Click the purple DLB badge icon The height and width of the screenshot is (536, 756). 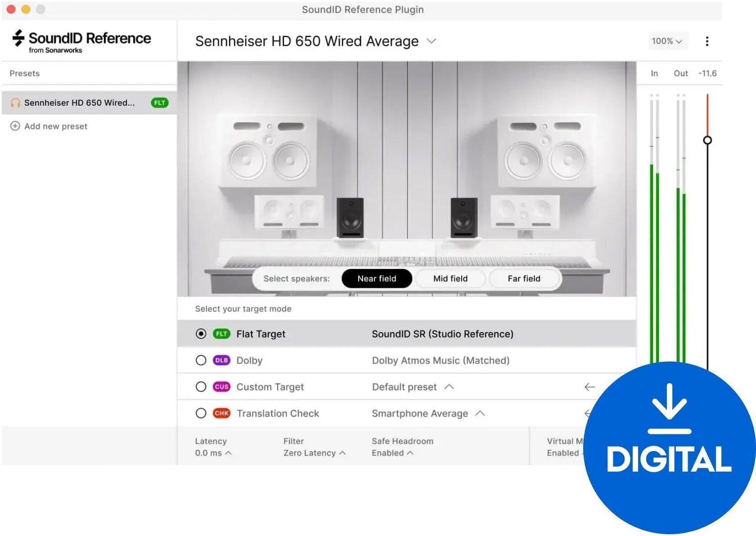[221, 360]
